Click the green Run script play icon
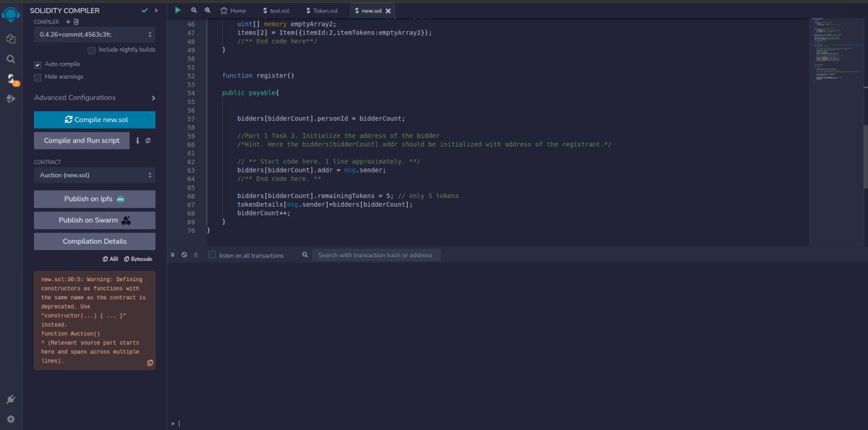Screen dimensions: 868x430 tap(178, 10)
